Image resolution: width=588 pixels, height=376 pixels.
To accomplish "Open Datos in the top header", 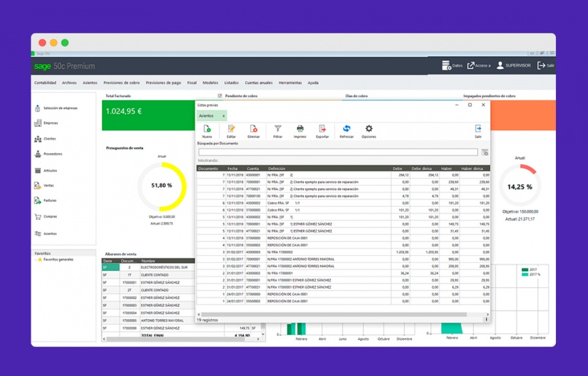I will 452,65.
